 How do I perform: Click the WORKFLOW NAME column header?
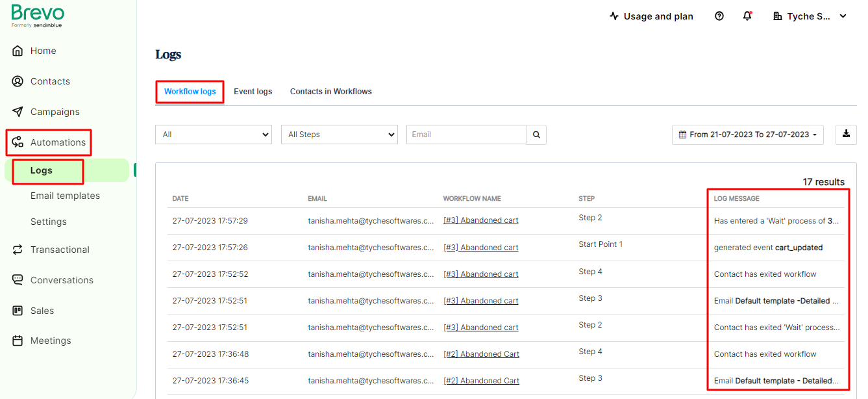pos(472,199)
